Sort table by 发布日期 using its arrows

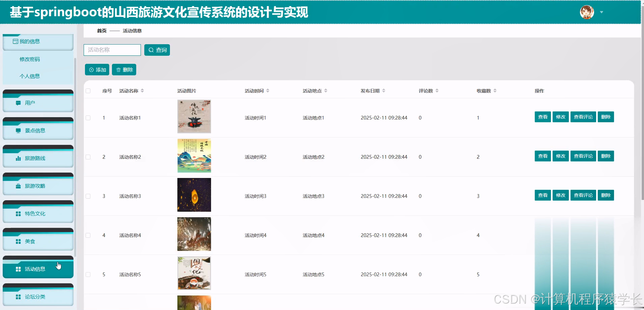(x=384, y=91)
